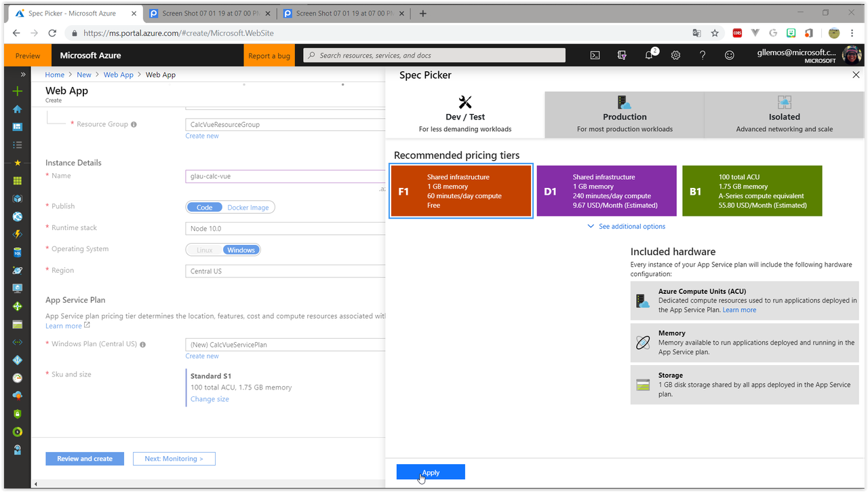Click the Favorites star in sidebar
The image size is (868, 492).
pos(18,163)
